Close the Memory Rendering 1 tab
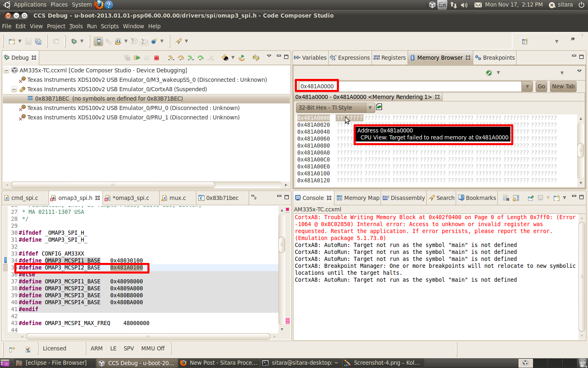This screenshot has width=588, height=368. (x=437, y=97)
